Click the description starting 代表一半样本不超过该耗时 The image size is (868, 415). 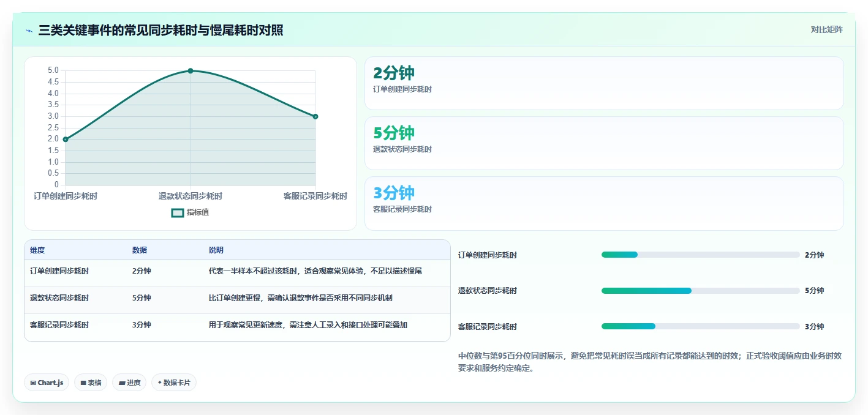[x=315, y=271]
